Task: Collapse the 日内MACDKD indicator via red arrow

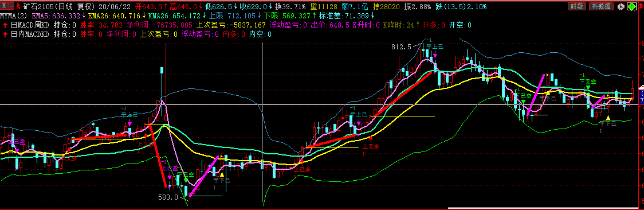Action: tap(5, 34)
